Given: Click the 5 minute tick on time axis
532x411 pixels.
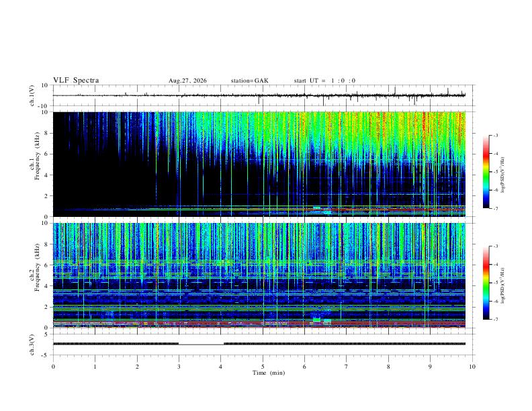Looking at the screenshot, I should coord(263,367).
